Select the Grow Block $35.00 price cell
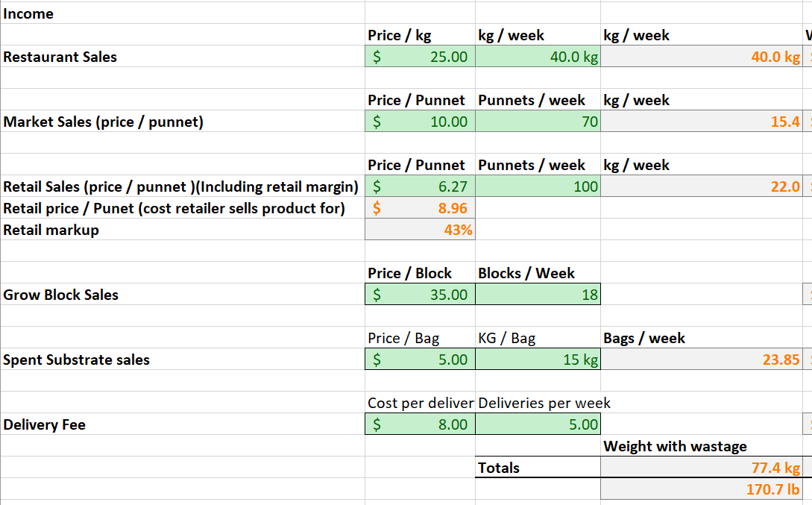812x505 pixels. (x=420, y=295)
